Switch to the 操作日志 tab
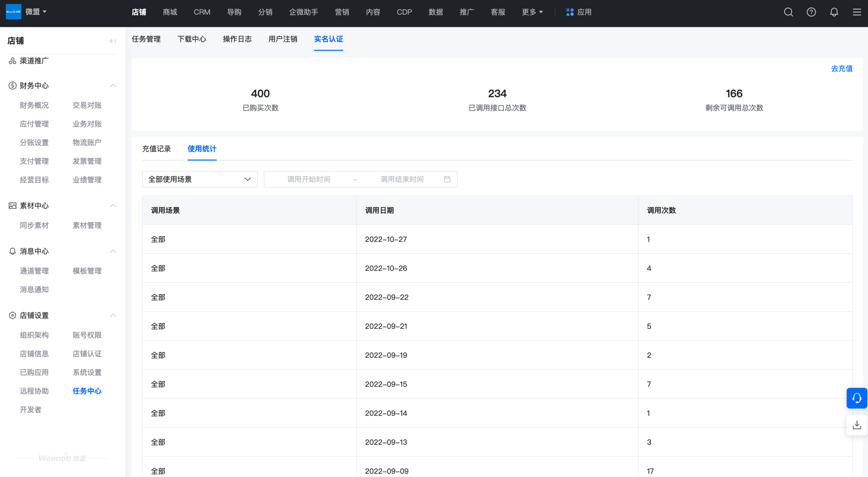Viewport: 868px width, 477px height. [237, 39]
